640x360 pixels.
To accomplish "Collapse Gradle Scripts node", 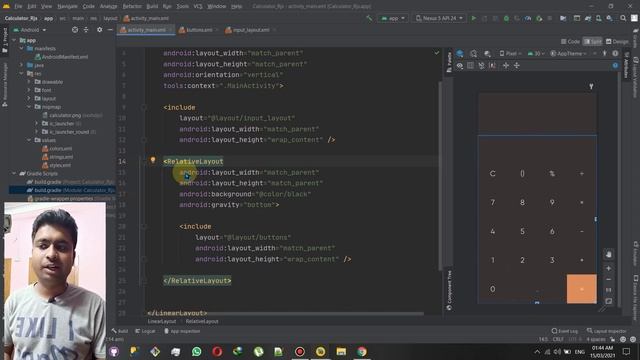I will pos(14,173).
